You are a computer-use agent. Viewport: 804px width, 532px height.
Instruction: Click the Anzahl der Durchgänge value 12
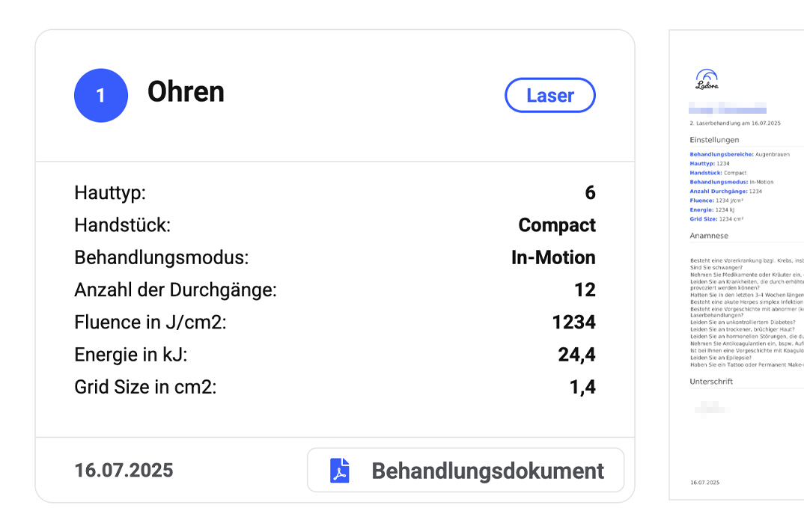click(585, 290)
